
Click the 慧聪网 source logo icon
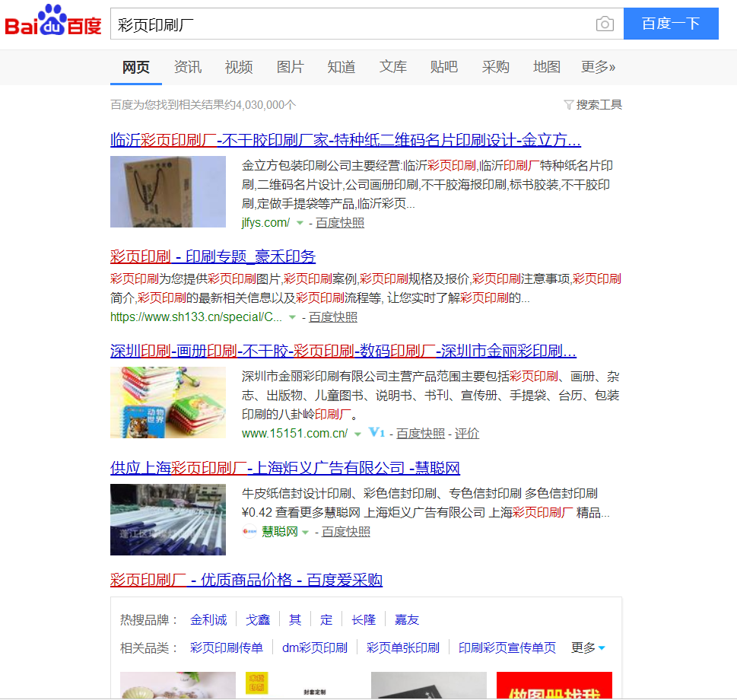pyautogui.click(x=249, y=531)
